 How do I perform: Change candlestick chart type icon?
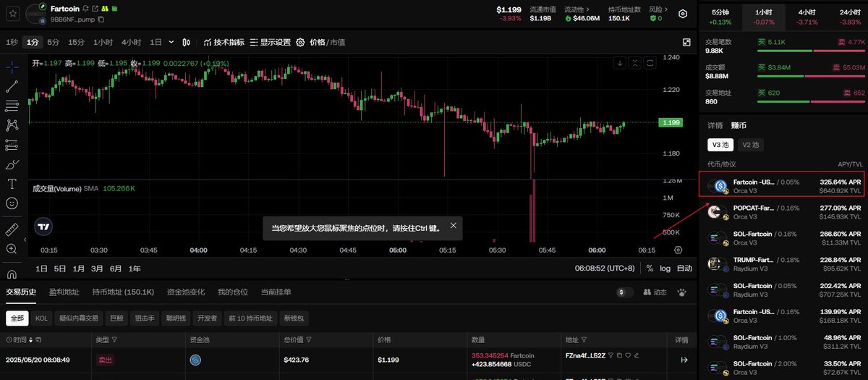[x=187, y=42]
